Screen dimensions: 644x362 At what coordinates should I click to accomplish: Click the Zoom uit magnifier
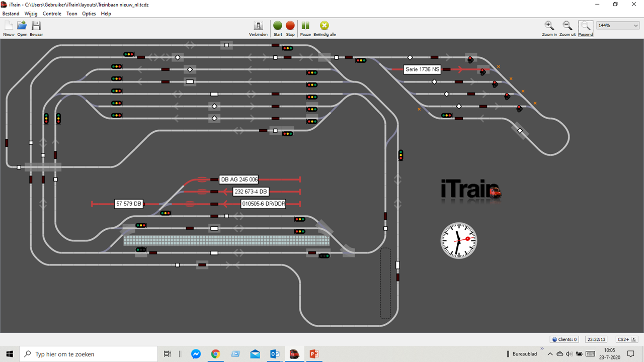[567, 29]
